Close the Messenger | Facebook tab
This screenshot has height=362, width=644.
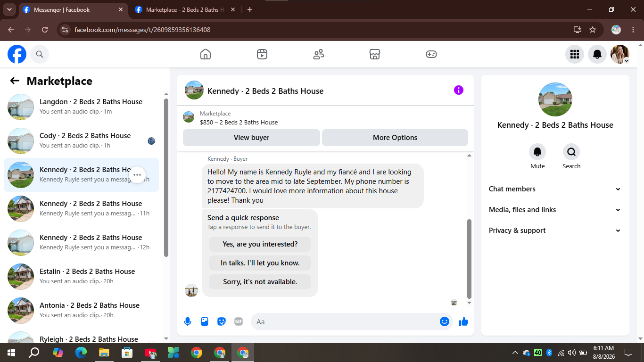[x=121, y=9]
